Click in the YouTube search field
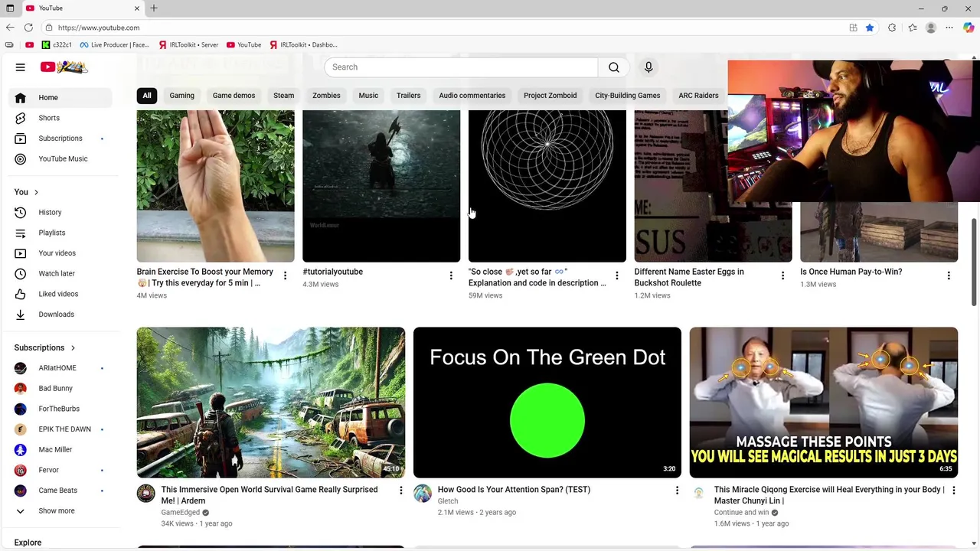 461,67
